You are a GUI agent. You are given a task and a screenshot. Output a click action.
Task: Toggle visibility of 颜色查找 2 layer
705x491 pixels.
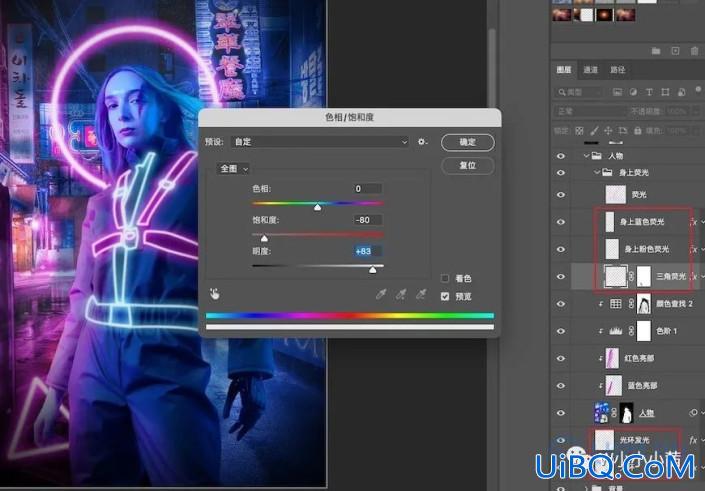pyautogui.click(x=561, y=304)
